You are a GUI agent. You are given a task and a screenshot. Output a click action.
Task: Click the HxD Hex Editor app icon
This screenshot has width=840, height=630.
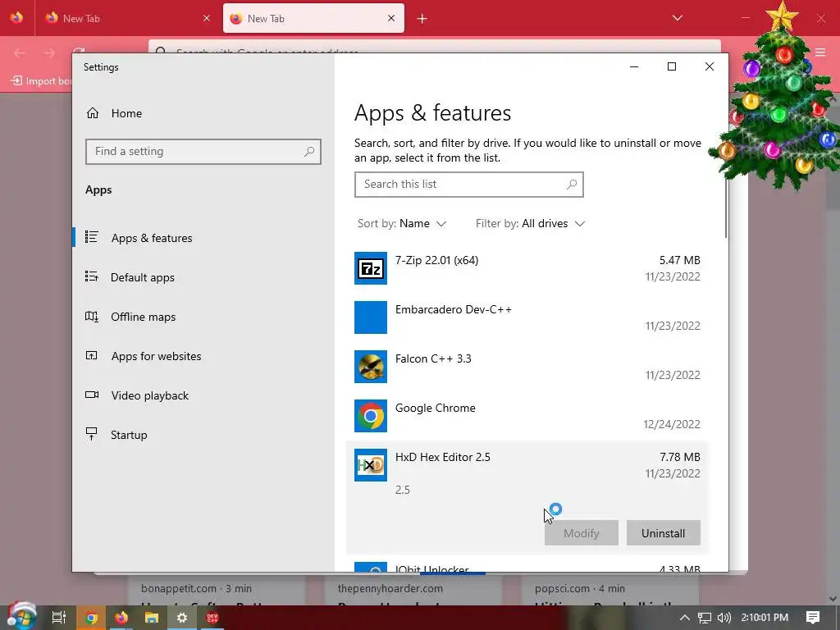pyautogui.click(x=371, y=465)
